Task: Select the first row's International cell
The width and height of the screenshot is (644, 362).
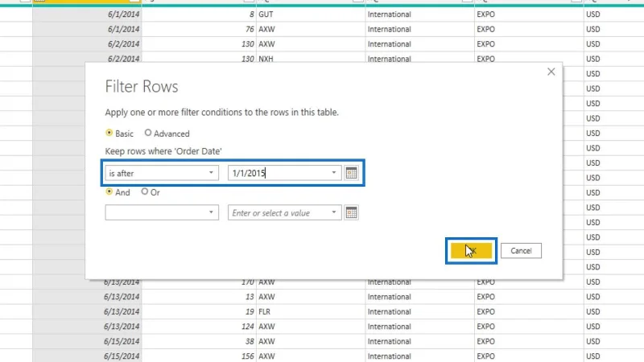Action: (x=419, y=14)
